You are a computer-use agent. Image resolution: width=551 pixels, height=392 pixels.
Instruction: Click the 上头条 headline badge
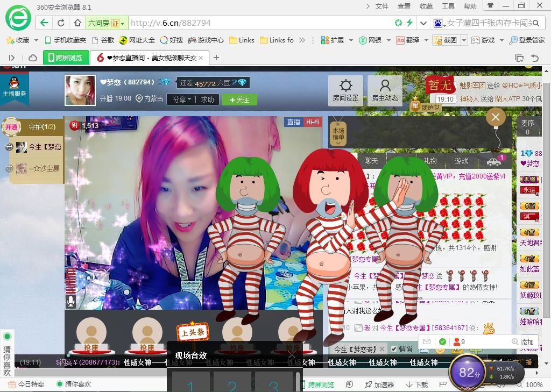click(193, 332)
